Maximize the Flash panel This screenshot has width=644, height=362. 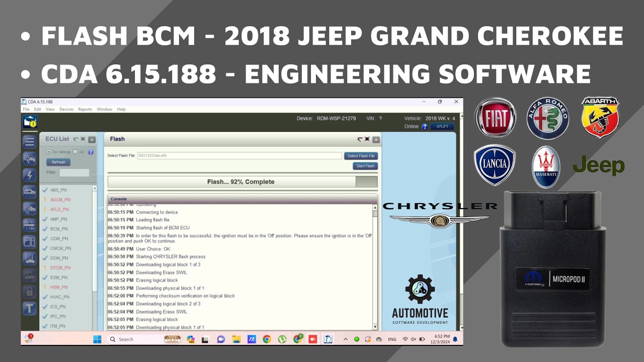click(x=367, y=139)
